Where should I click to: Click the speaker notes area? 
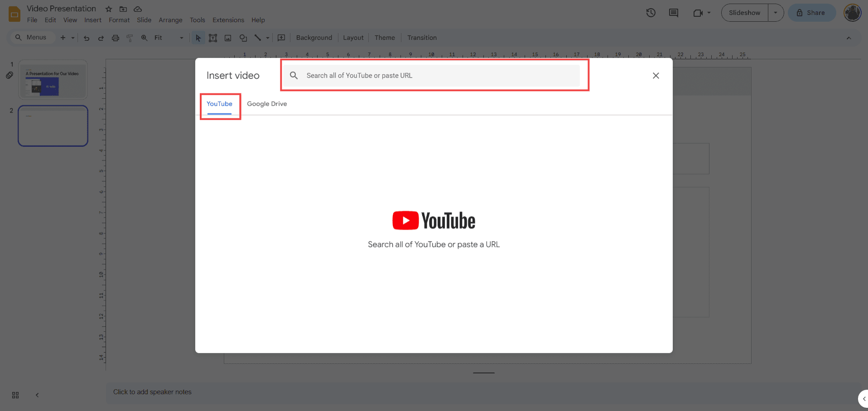coord(482,392)
